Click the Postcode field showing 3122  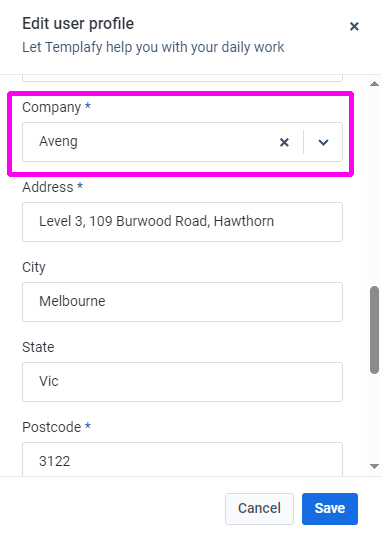point(182,459)
